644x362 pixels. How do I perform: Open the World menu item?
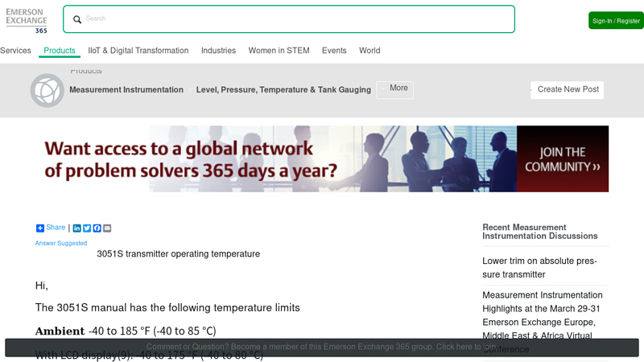click(369, 51)
